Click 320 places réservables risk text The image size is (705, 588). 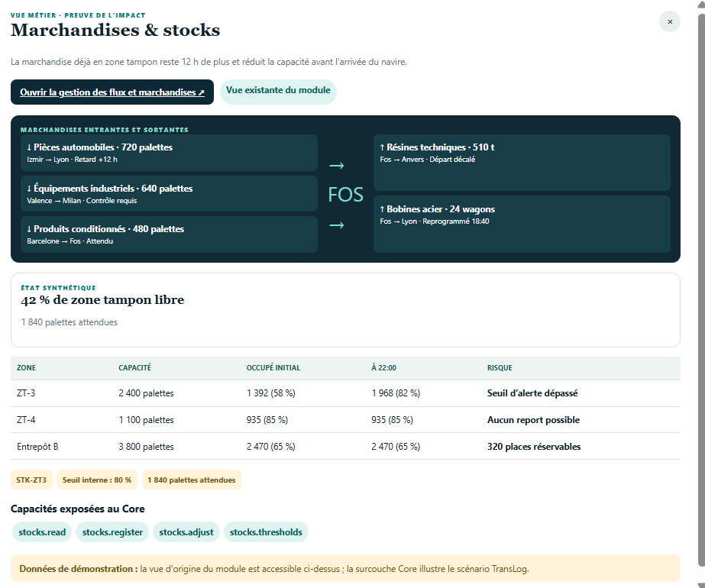534,447
